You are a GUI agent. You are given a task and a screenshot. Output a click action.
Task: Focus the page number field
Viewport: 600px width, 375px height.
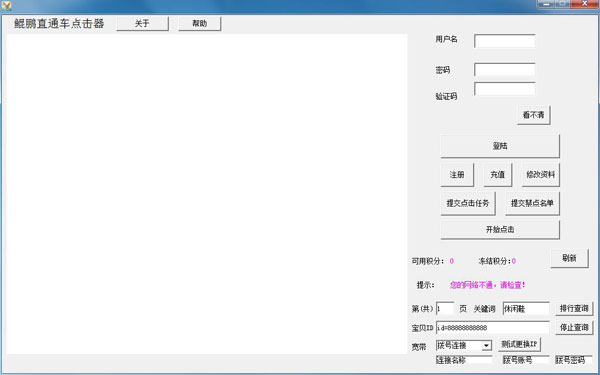click(445, 308)
